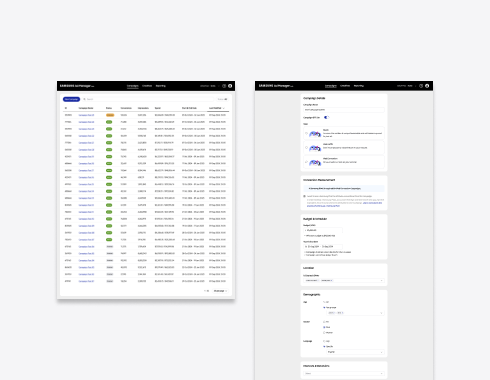The width and height of the screenshot is (490, 380).
Task: Select the first goal option radio button
Action: point(306,133)
